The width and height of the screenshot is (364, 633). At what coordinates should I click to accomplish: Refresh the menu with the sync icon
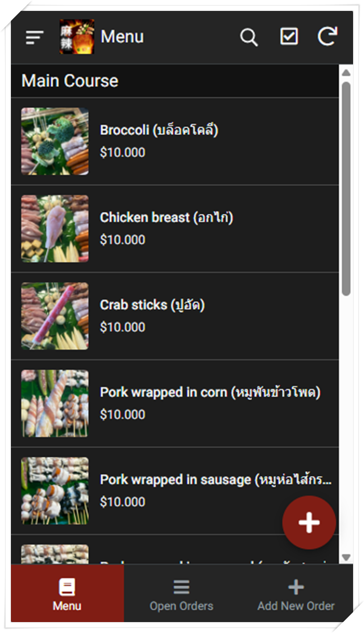pyautogui.click(x=328, y=37)
